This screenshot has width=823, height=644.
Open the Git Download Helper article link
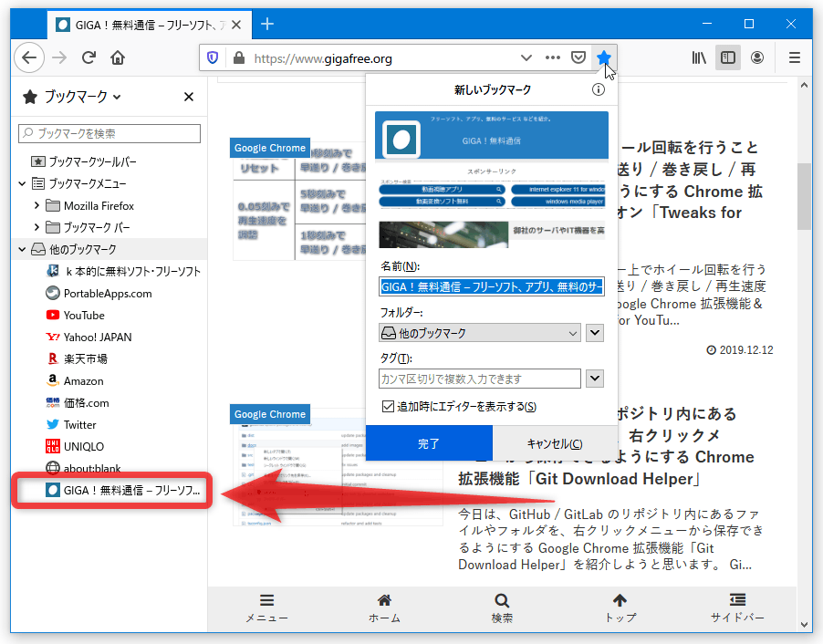(606, 446)
